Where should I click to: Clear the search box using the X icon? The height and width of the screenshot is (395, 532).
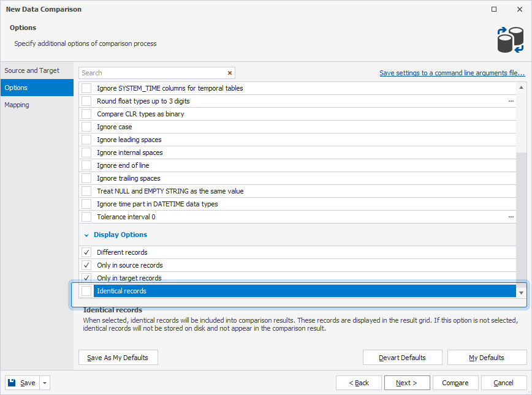click(230, 73)
